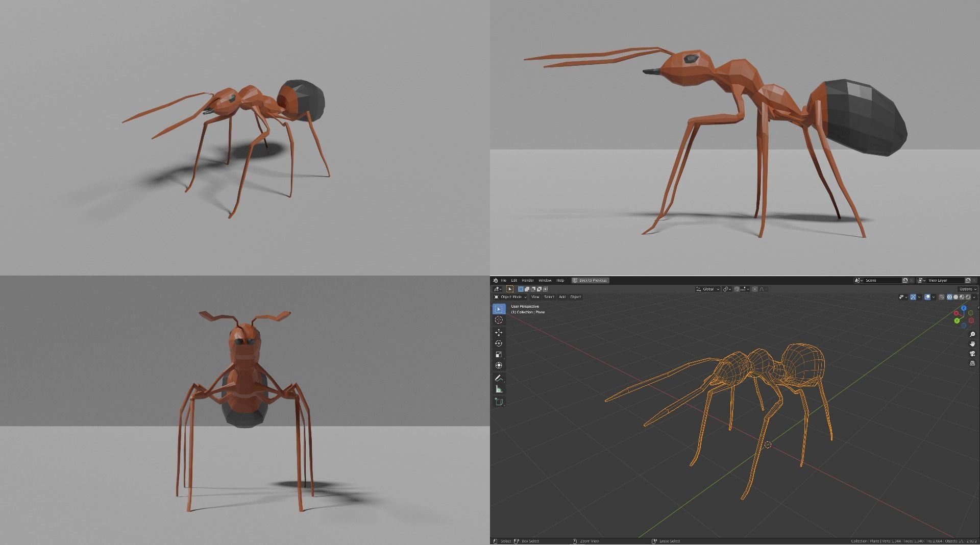The image size is (980, 545).
Task: Toggle X-ray viewport mode
Action: [941, 298]
